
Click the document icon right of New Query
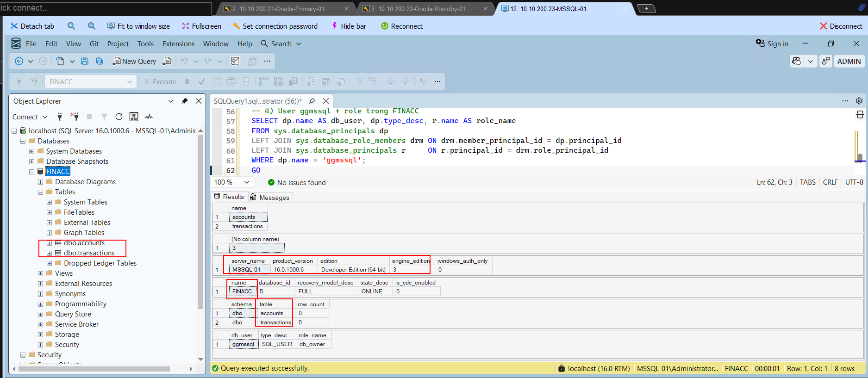tap(167, 61)
